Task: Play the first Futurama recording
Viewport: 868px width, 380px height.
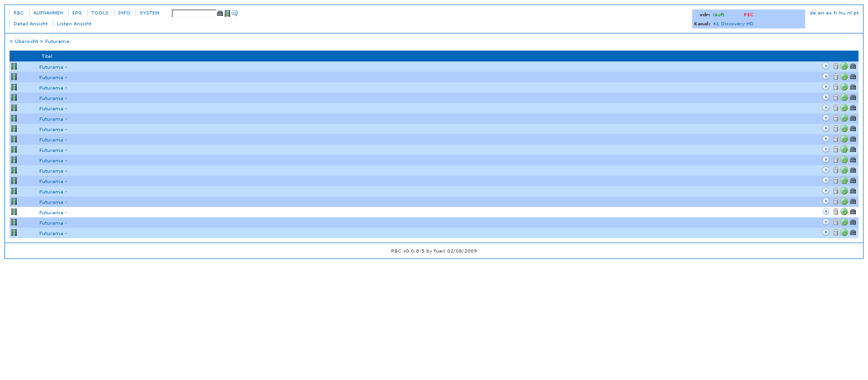Action: tap(826, 66)
